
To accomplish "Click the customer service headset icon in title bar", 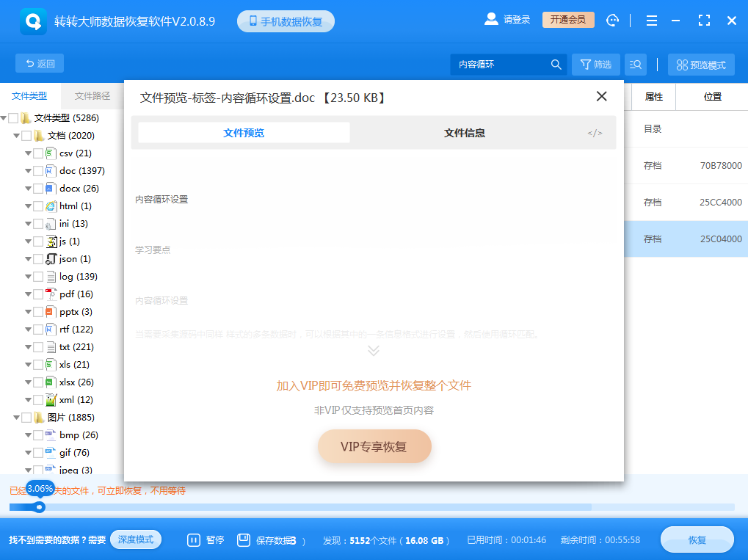I will [x=612, y=20].
